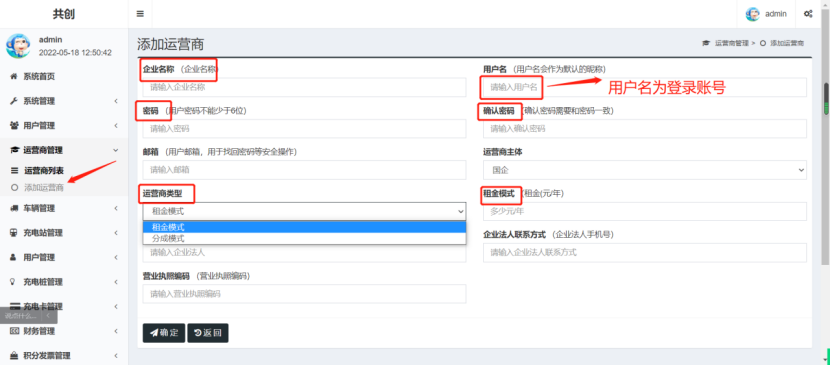Viewport: 831px width, 365px height.
Task: Click the bag icon beside 积分发票管理
Action: pyautogui.click(x=14, y=355)
